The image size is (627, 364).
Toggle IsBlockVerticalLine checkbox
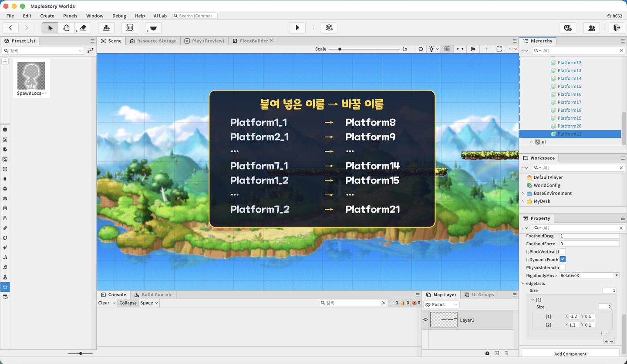563,251
